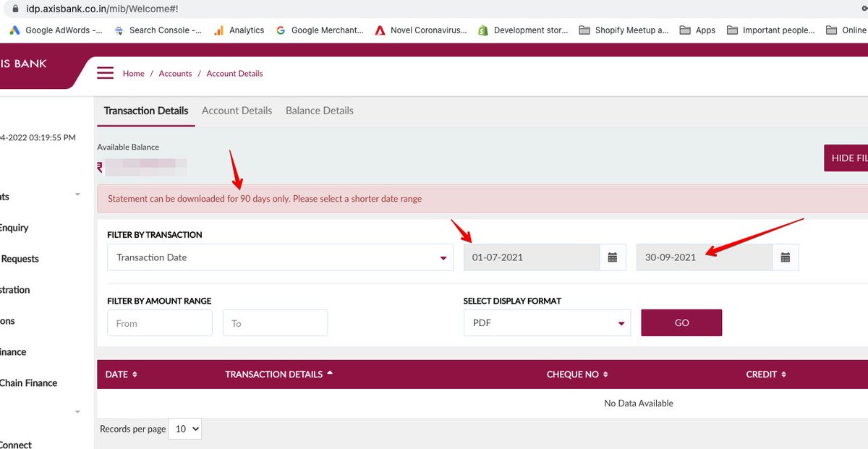The width and height of the screenshot is (868, 449).
Task: Go to Accounts breadcrumb link
Action: (175, 74)
